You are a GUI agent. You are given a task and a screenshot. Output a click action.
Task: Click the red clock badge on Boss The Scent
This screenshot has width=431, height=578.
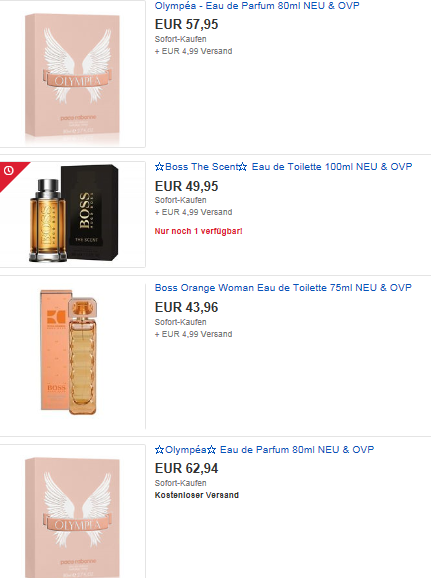pos(9,170)
